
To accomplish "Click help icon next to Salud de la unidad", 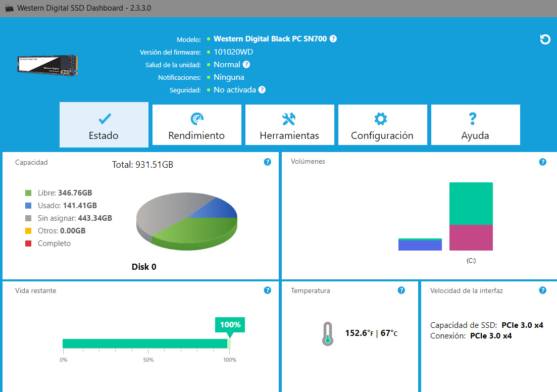I will [246, 64].
